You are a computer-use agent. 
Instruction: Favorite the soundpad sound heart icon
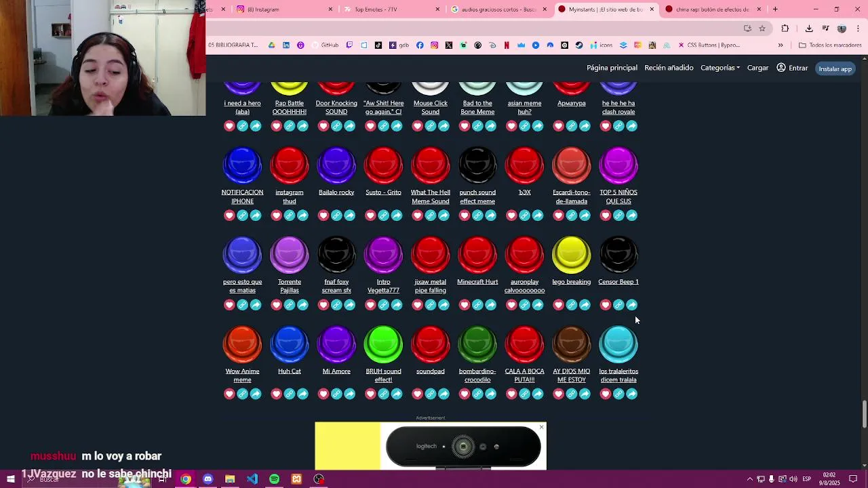click(417, 394)
